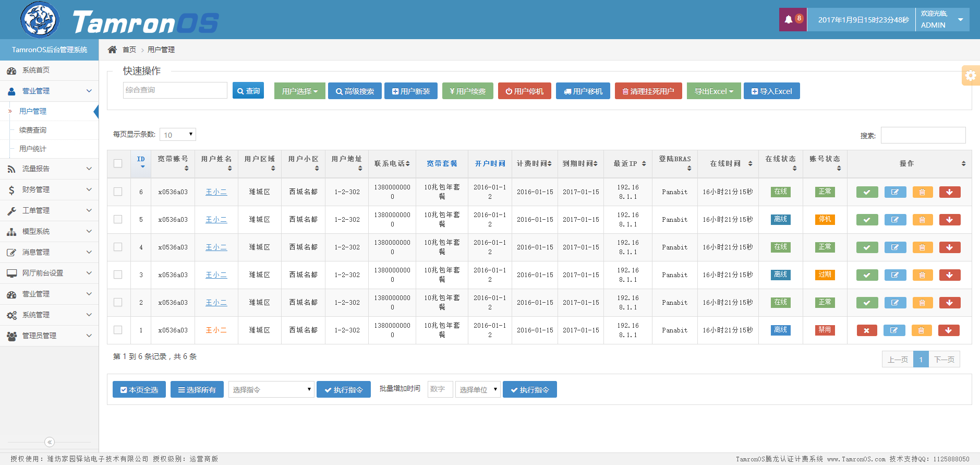
Task: Collapse the sidebar with the bottom arrow
Action: (50, 442)
